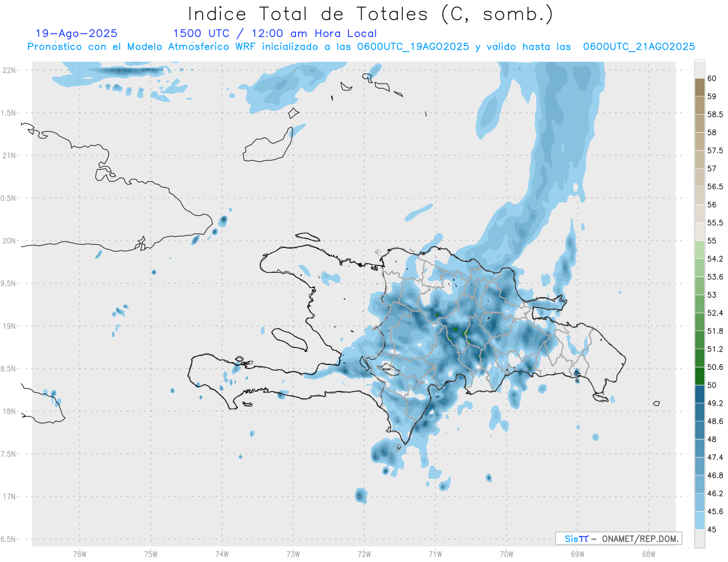
Task: Click the "71W" longitude label
Action: pyautogui.click(x=435, y=553)
